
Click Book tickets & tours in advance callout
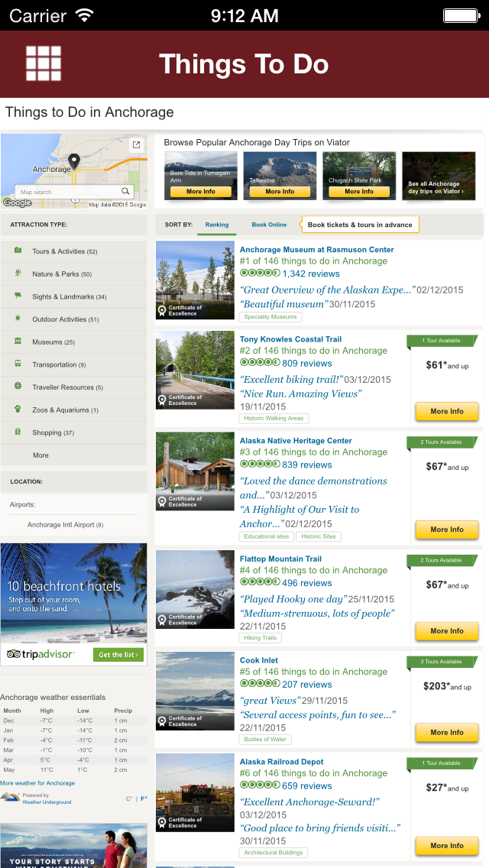point(360,224)
